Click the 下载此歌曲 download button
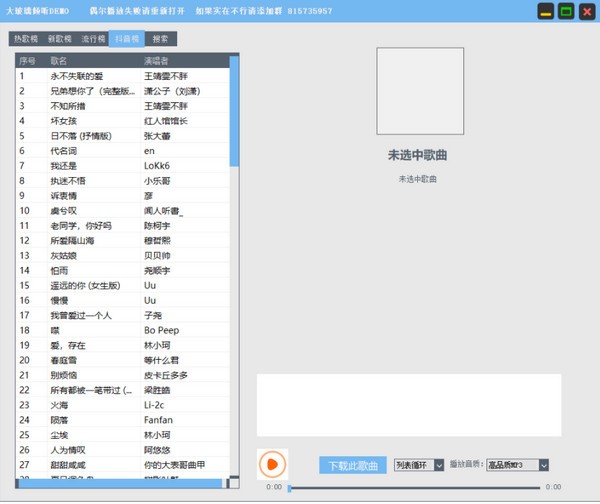Screen dimensions: 600x504 (352, 465)
